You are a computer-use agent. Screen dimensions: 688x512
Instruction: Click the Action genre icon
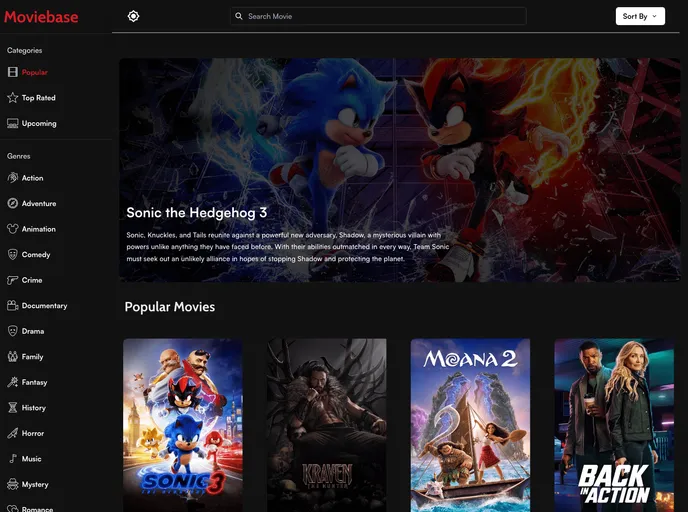(x=13, y=178)
